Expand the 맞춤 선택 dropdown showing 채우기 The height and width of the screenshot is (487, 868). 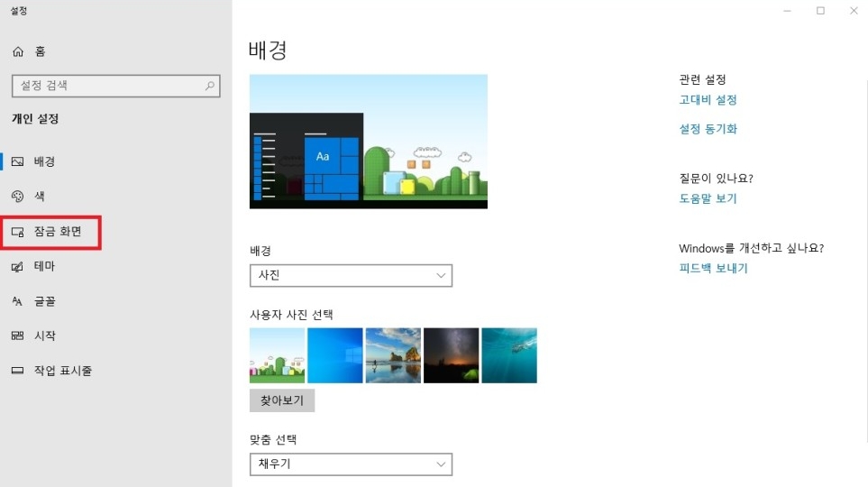(x=351, y=464)
